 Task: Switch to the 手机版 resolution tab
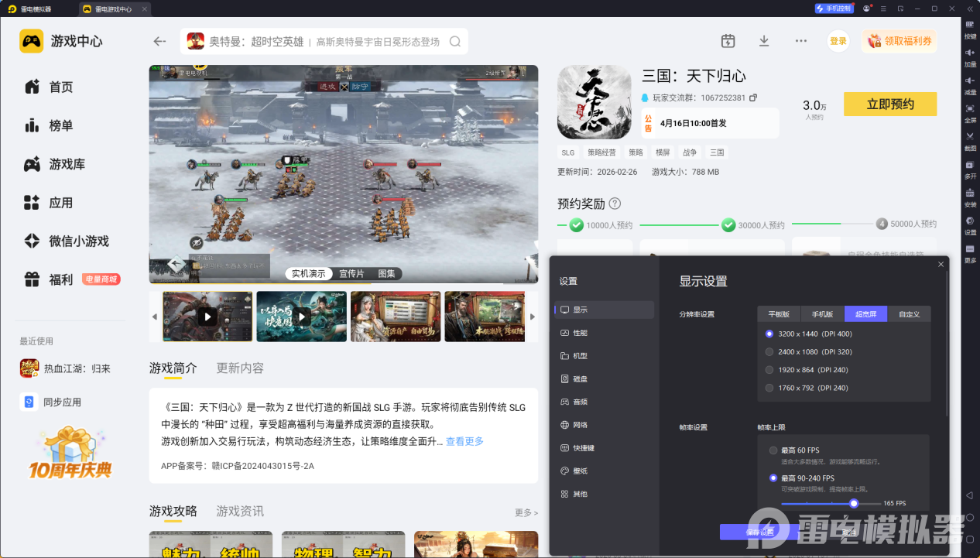pos(822,314)
